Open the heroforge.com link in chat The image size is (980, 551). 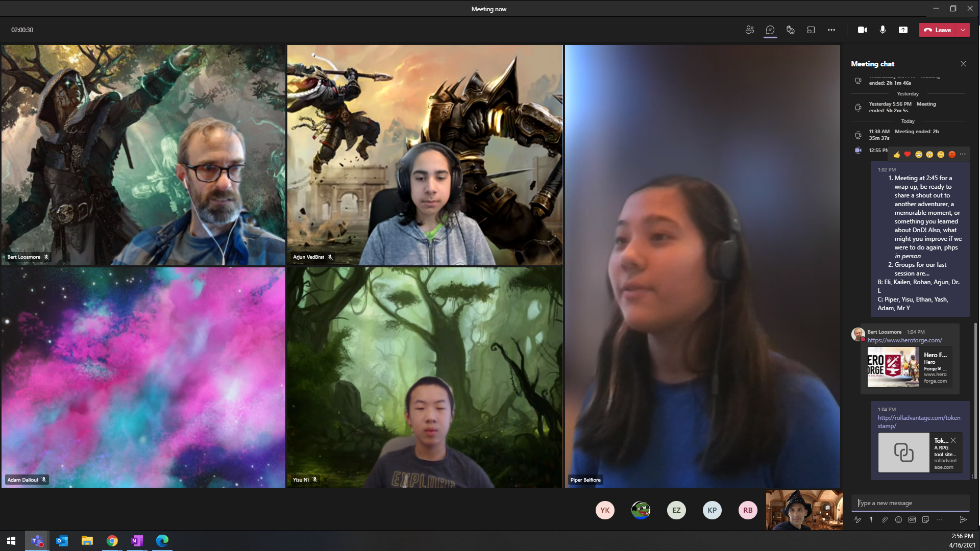904,340
